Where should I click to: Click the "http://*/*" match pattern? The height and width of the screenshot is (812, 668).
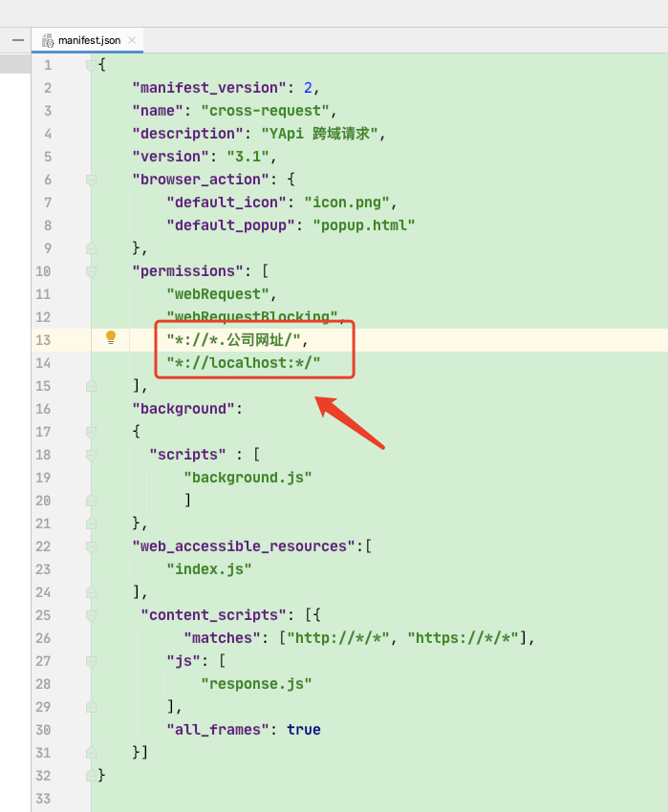pos(338,638)
